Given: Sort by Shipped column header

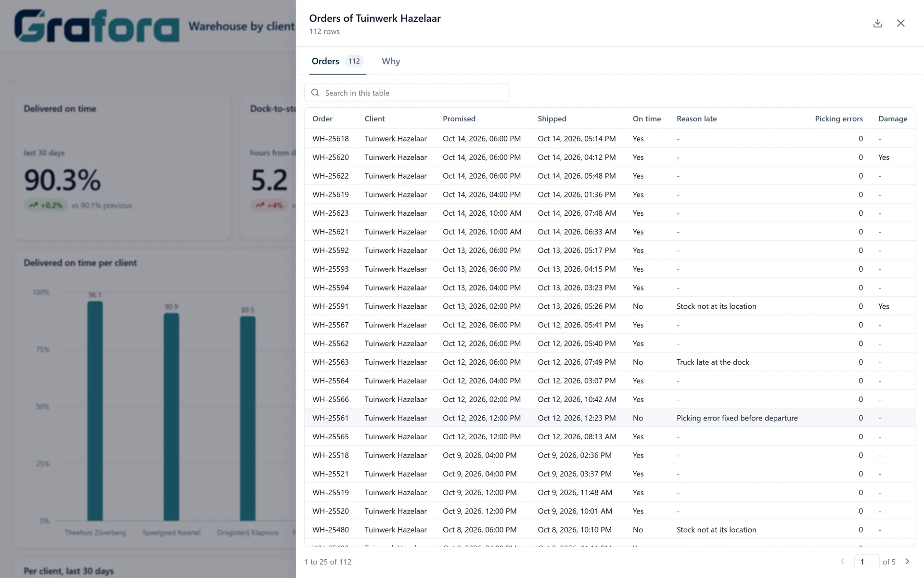Looking at the screenshot, I should pyautogui.click(x=552, y=118).
